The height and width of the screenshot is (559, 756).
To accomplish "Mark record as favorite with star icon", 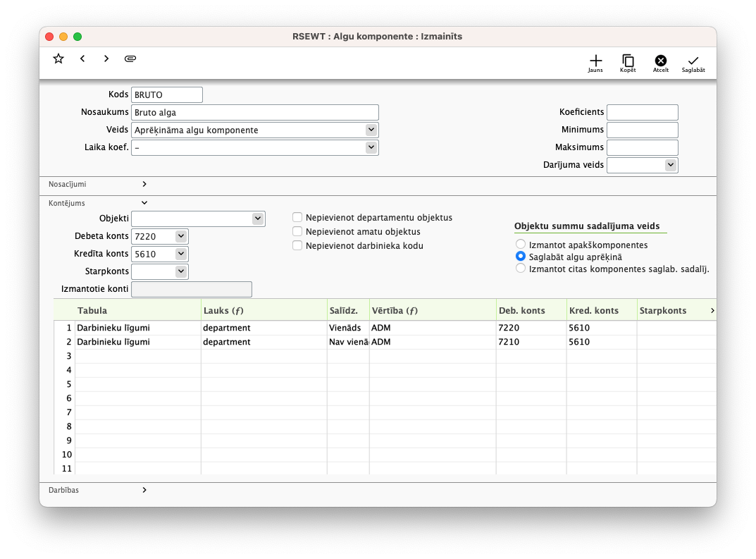I will (58, 59).
